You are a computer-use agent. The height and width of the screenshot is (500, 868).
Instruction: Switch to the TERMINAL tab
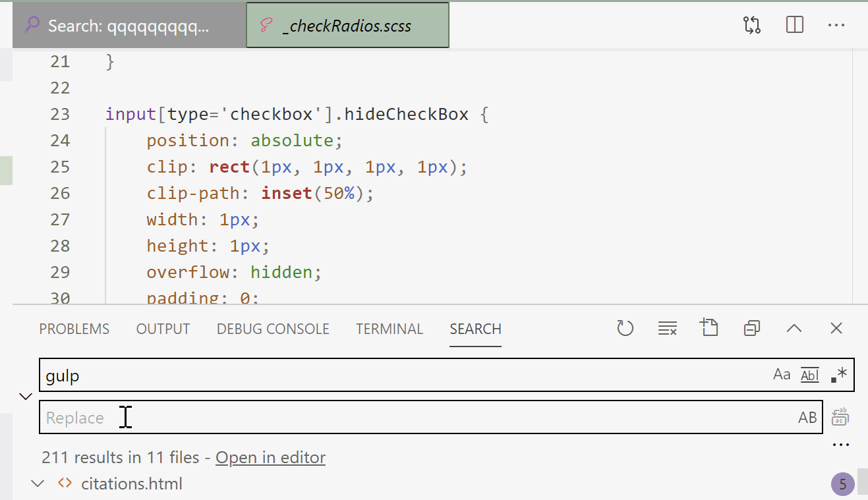[x=389, y=328]
